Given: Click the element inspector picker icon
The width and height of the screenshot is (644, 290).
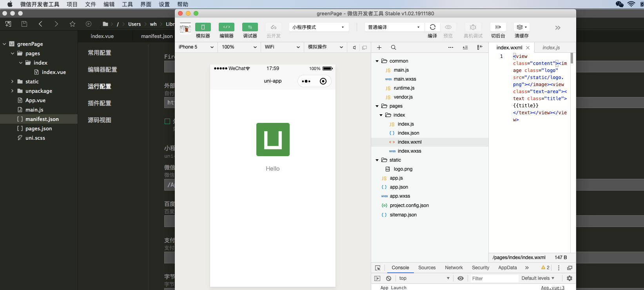Looking at the screenshot, I should tap(378, 268).
